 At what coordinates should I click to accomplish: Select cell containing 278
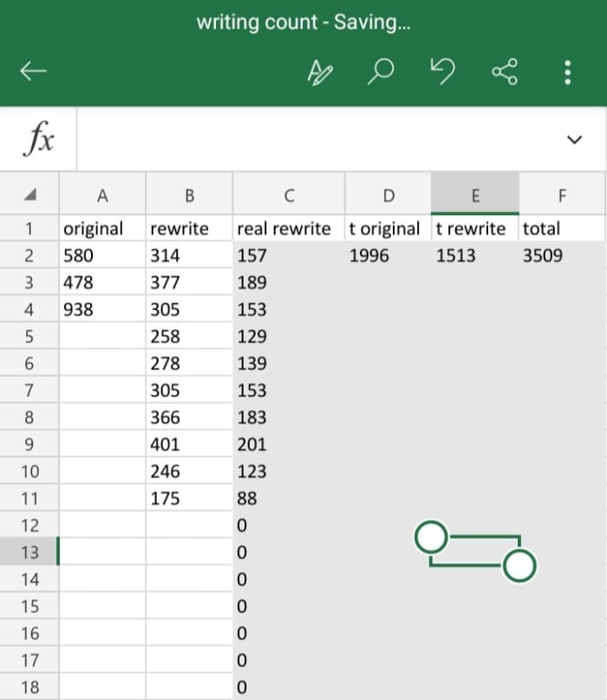point(189,363)
